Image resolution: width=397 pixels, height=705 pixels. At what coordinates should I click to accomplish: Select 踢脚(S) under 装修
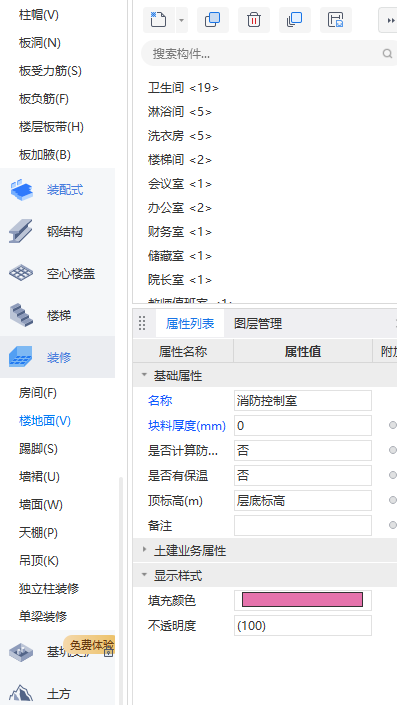tap(38, 449)
